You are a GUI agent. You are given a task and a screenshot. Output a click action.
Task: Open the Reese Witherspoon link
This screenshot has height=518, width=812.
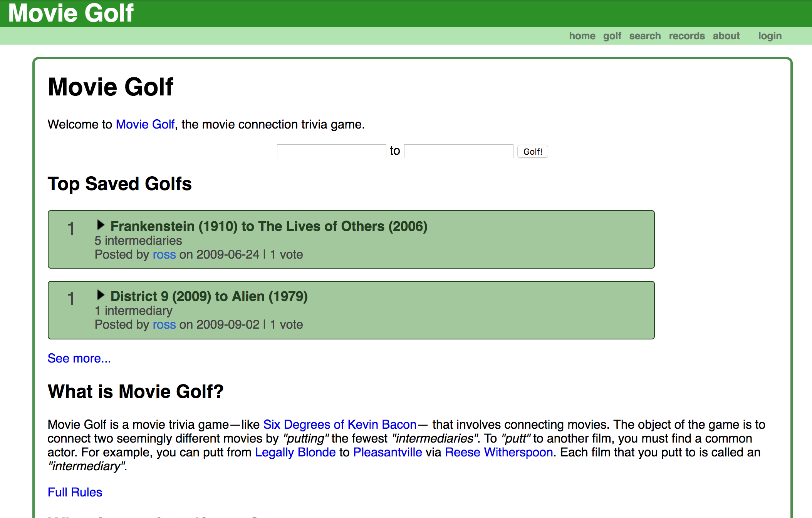(x=499, y=452)
